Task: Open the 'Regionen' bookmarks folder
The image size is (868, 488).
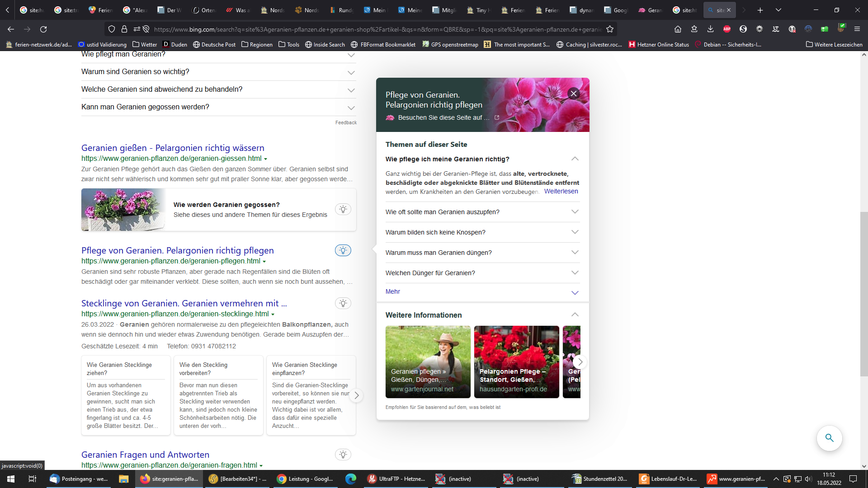Action: coord(257,45)
